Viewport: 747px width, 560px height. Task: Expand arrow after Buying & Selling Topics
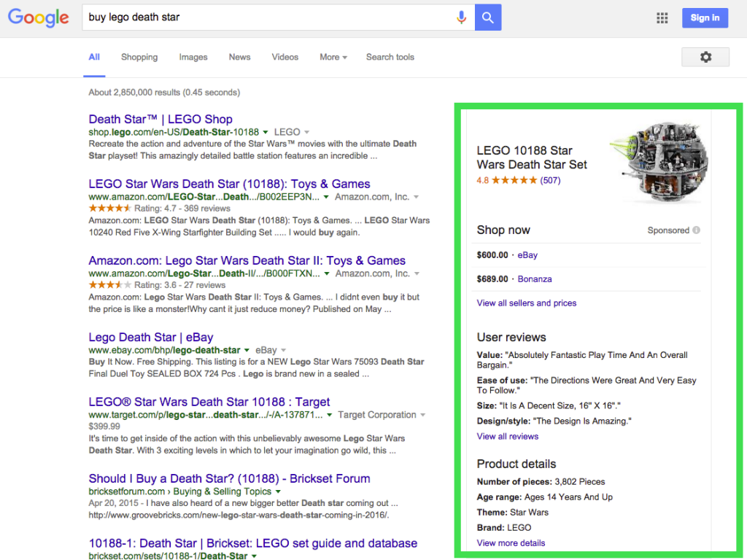[x=278, y=492]
